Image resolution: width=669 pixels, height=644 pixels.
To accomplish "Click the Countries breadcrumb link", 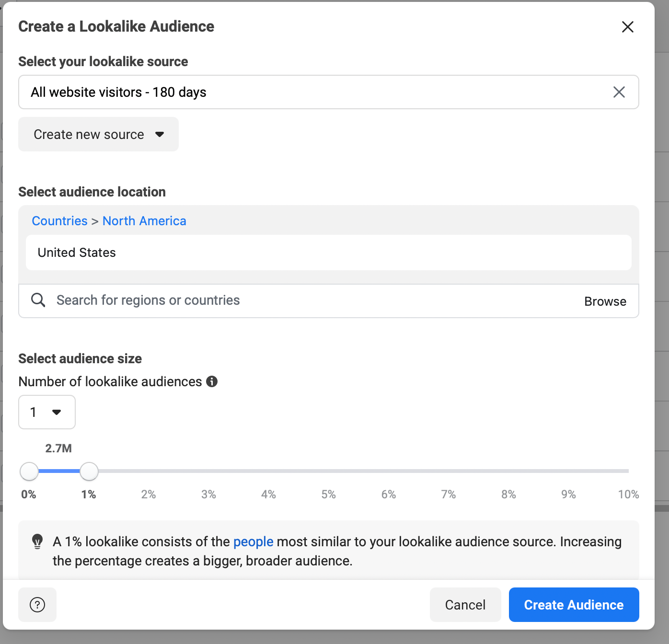I will click(x=59, y=221).
